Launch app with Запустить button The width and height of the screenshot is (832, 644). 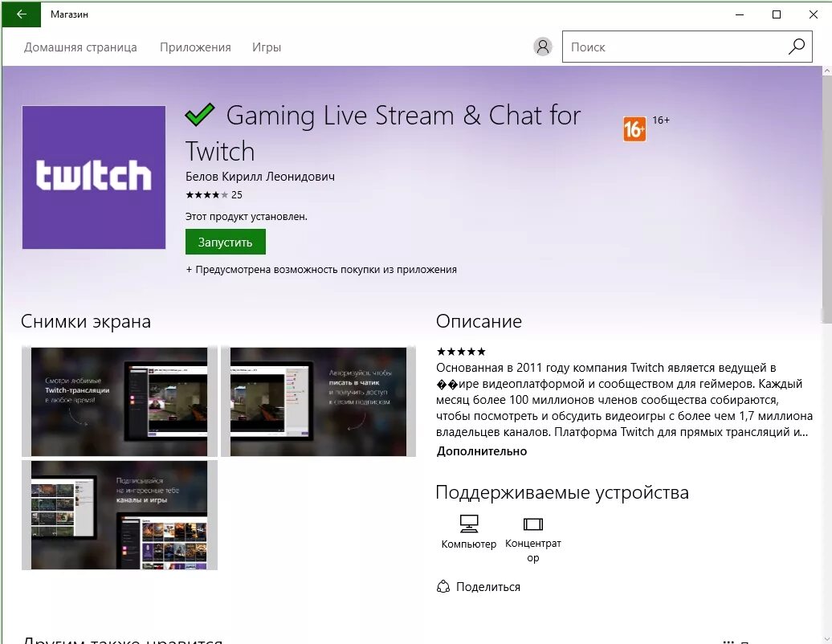click(x=226, y=242)
